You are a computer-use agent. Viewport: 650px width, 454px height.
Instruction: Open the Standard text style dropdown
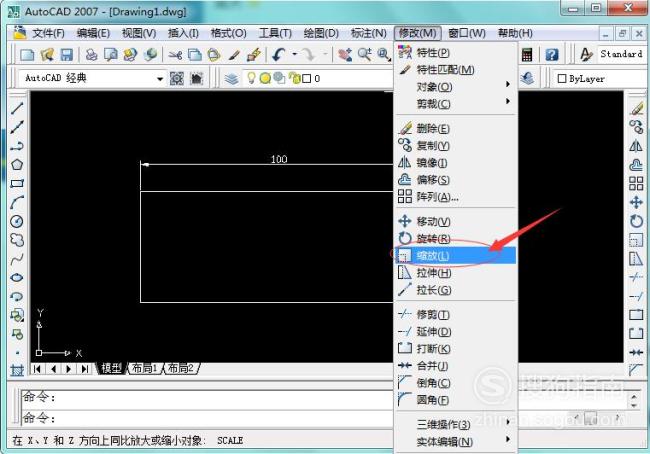[622, 54]
